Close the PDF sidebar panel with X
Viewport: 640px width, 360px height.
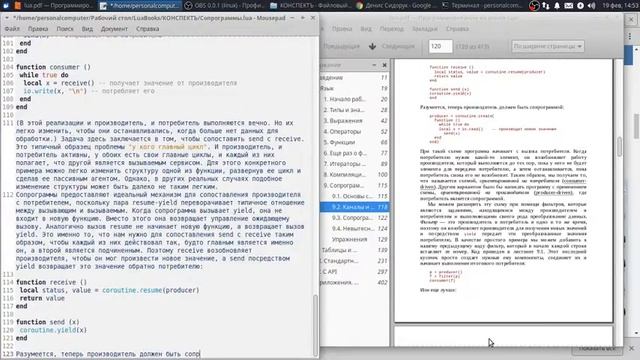(x=384, y=65)
